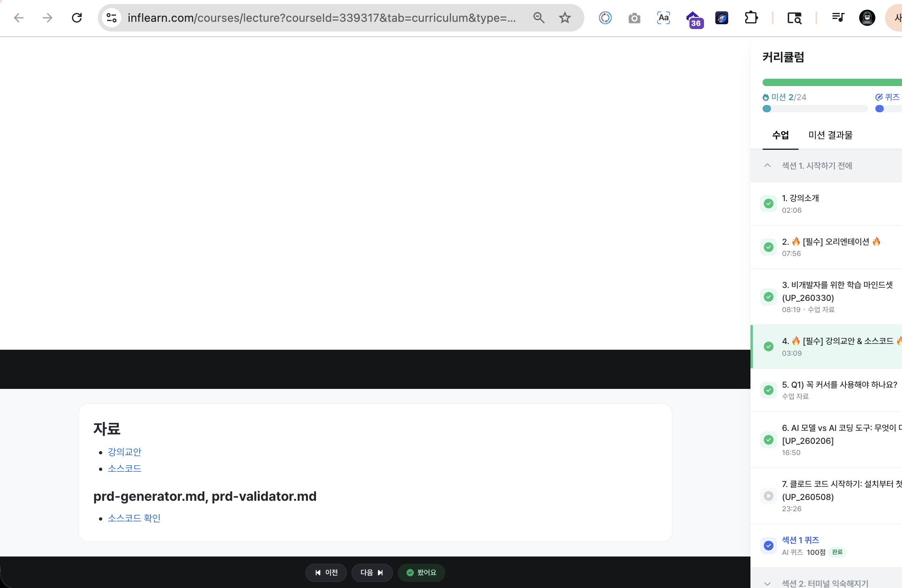
Task: Open the circular blue extension icon
Action: 605,18
